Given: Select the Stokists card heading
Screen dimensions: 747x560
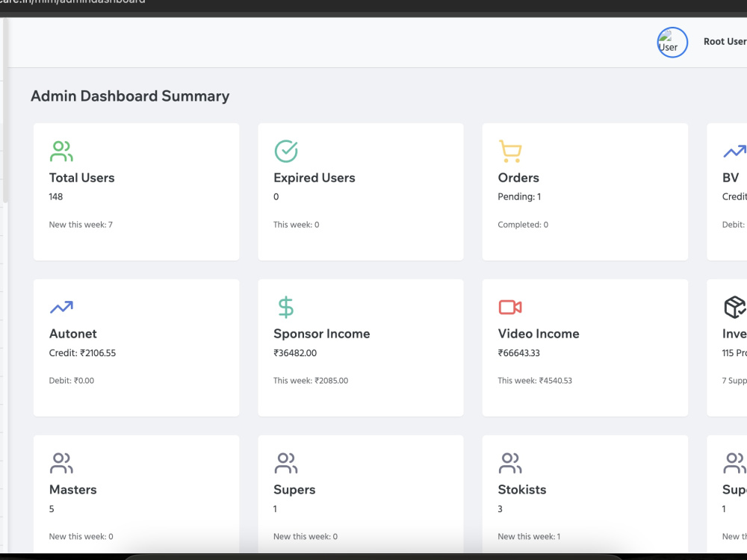Looking at the screenshot, I should (x=522, y=490).
